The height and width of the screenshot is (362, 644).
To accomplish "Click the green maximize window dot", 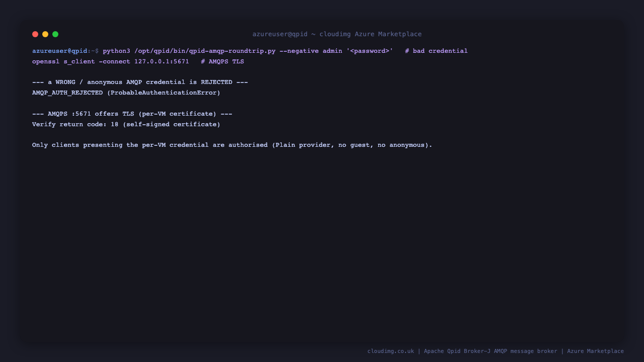I will pos(55,34).
